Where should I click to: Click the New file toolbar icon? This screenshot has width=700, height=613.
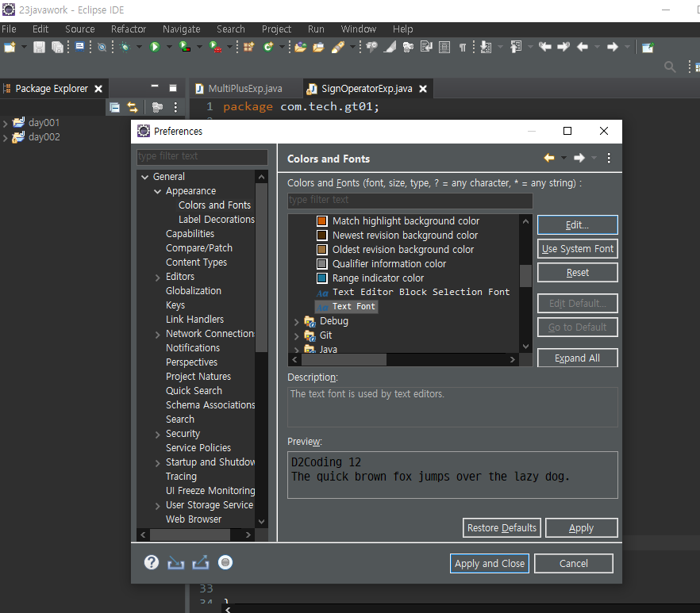tap(10, 47)
